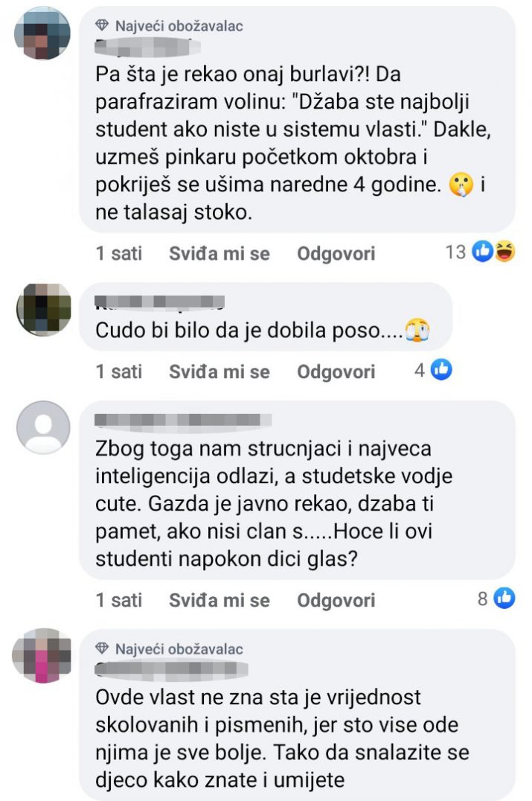Reply to the first comment with 'Odgovori'
This screenshot has height=801, width=532.
[x=336, y=253]
